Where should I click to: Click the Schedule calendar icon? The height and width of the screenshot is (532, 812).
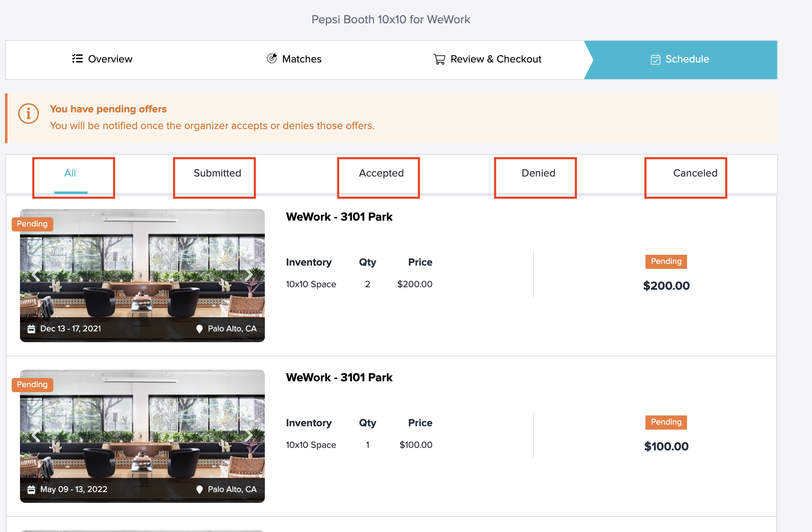pos(655,60)
